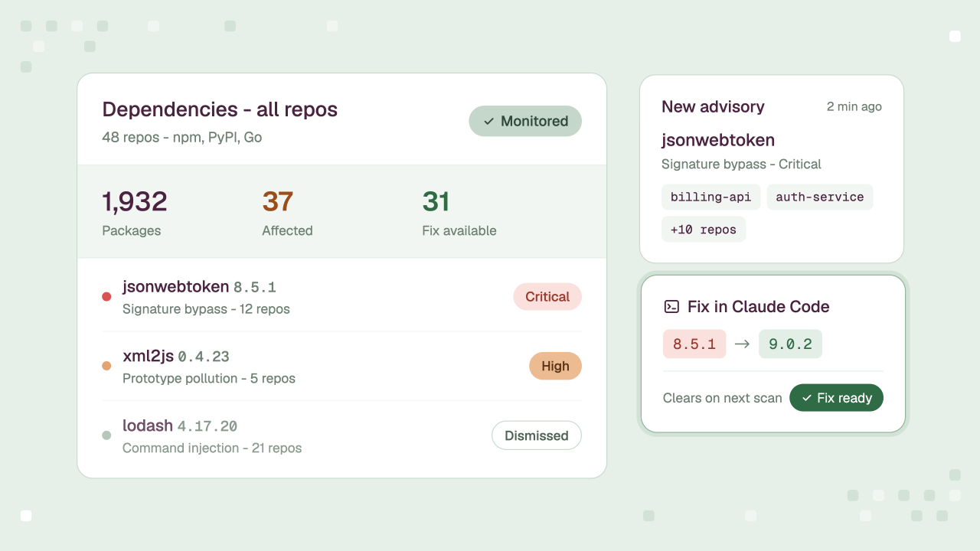Click the Fix in Claude Code title
980x551 pixels.
coord(758,307)
